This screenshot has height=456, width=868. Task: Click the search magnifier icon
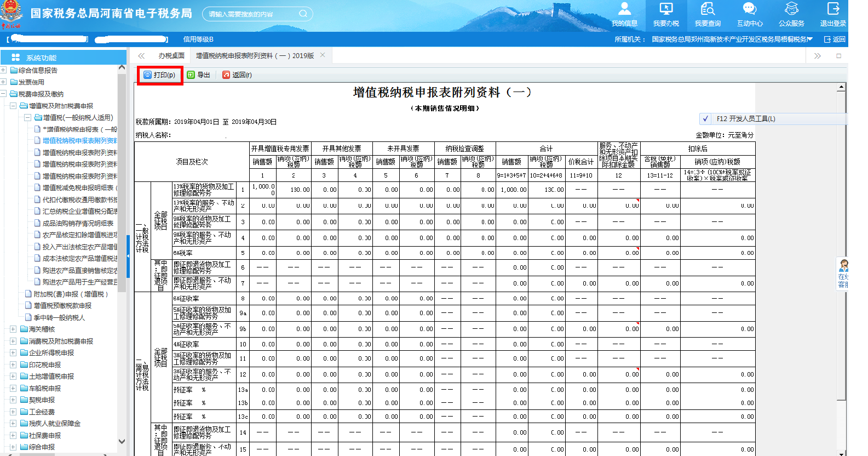click(303, 14)
